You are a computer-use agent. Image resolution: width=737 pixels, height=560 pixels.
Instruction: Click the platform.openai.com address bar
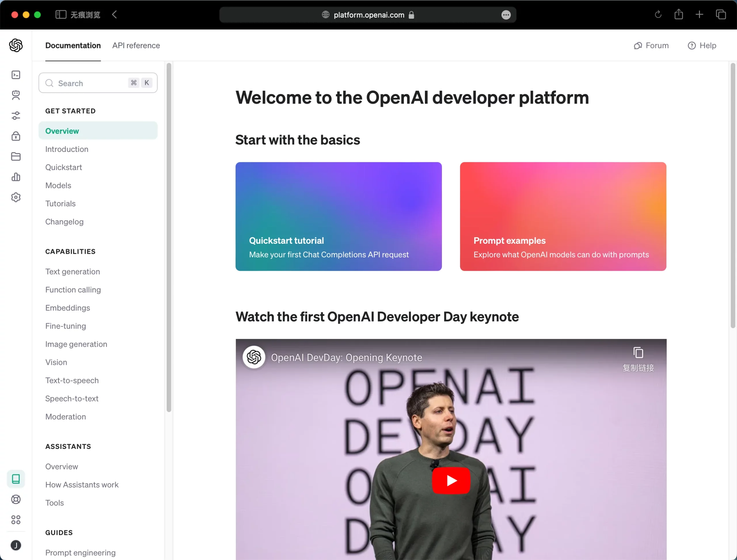[368, 15]
